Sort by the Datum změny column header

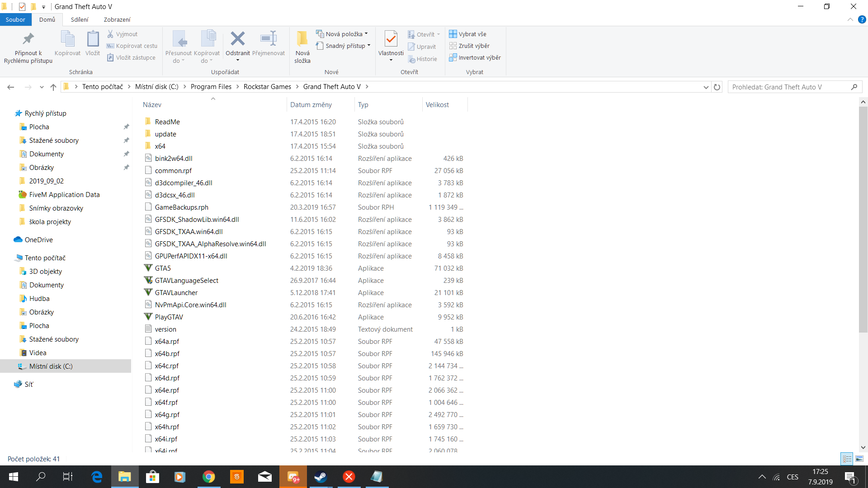[321, 104]
